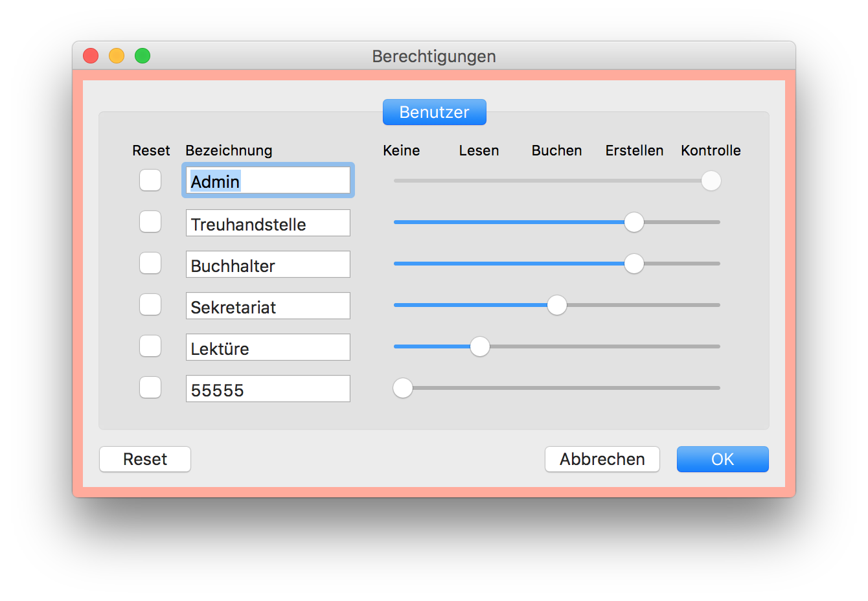Confirm permissions with the OK button
The width and height of the screenshot is (868, 601).
[722, 459]
